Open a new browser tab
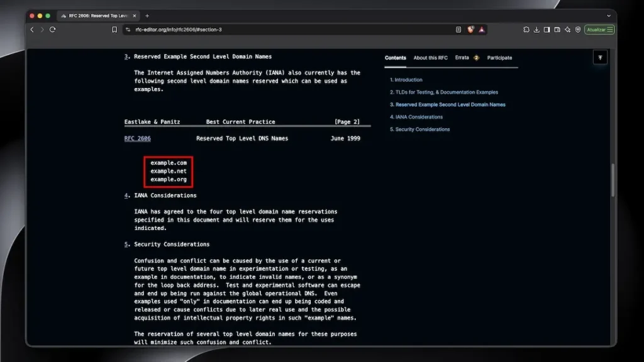 point(147,16)
